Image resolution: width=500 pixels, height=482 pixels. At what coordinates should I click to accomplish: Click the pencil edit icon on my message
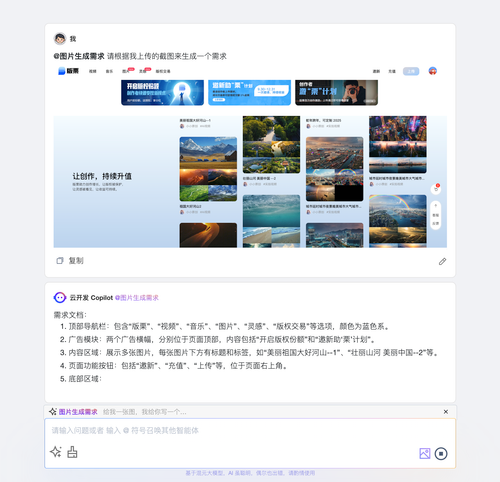[x=442, y=262]
